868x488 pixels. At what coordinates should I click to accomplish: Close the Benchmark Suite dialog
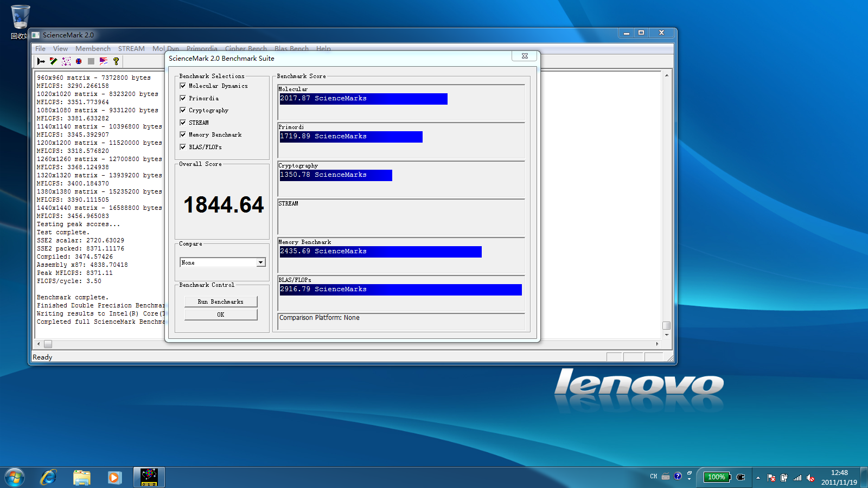pos(525,56)
